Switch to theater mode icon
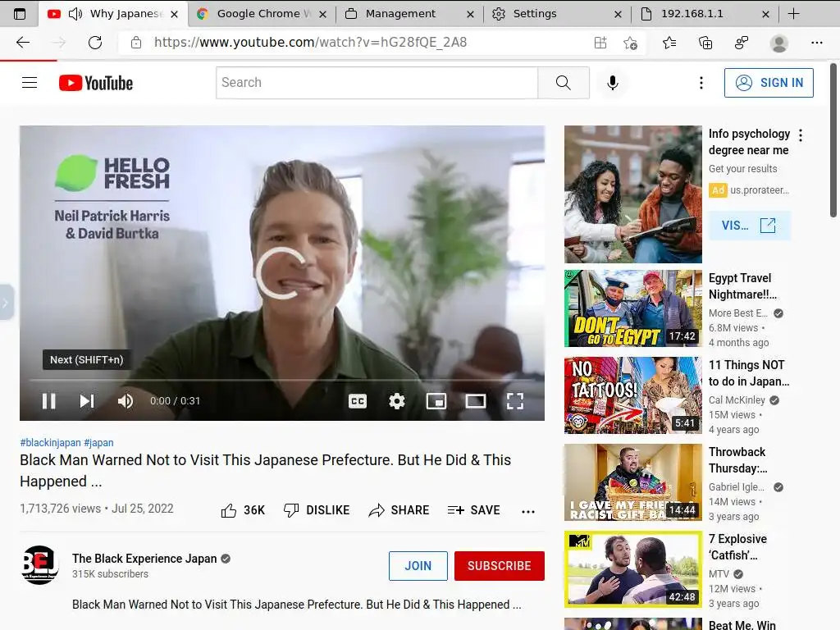Screen dimensions: 840x630 point(475,400)
